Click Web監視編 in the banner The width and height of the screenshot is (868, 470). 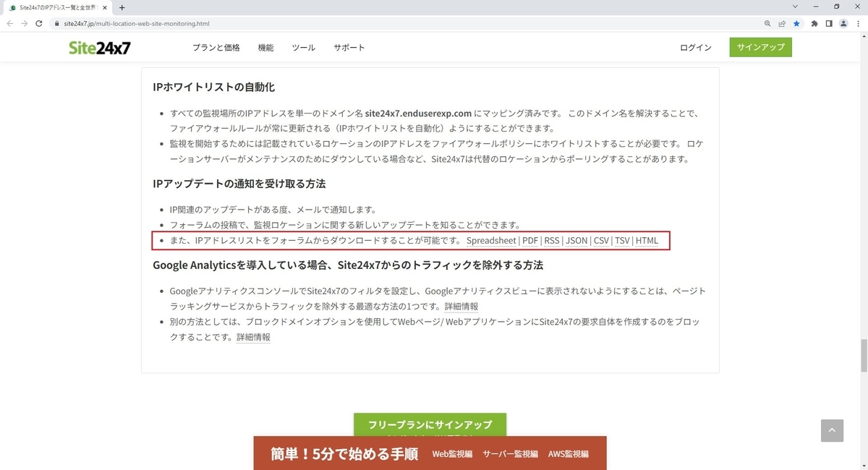(452, 454)
